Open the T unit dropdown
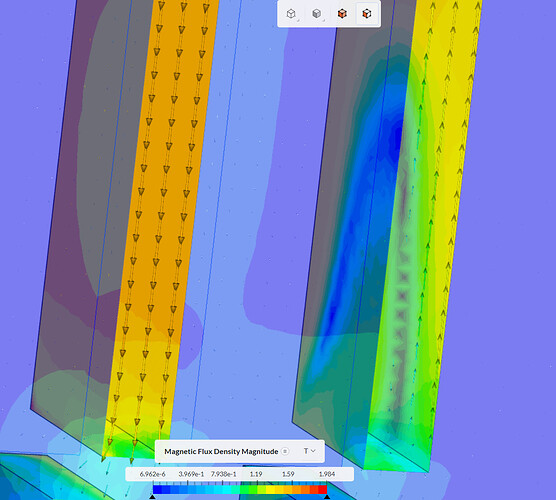This screenshot has height=500, width=556. pos(309,451)
